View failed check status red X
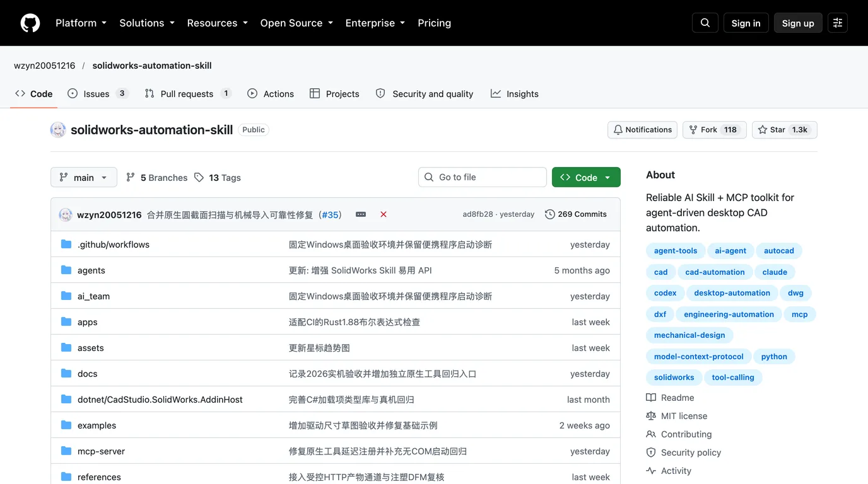 384,214
